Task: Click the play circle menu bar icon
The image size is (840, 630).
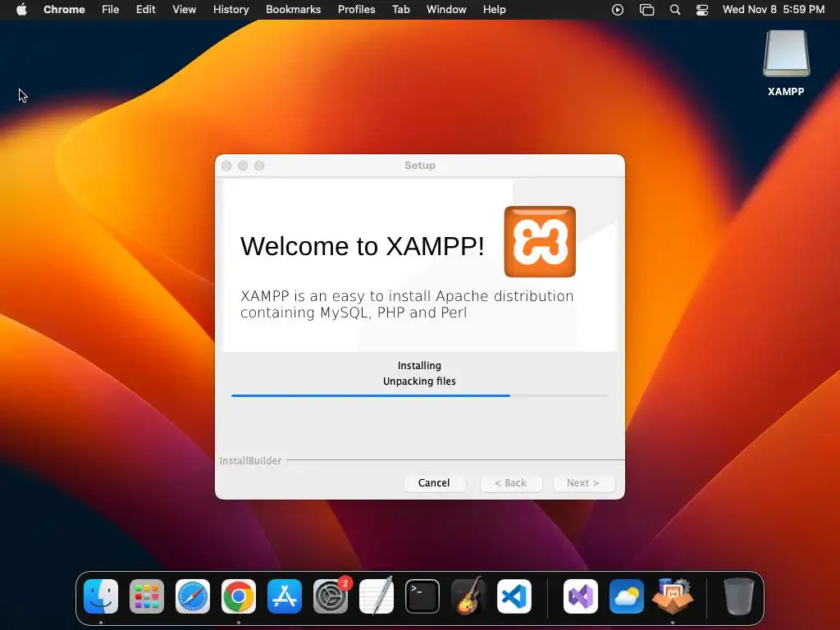Action: point(618,10)
